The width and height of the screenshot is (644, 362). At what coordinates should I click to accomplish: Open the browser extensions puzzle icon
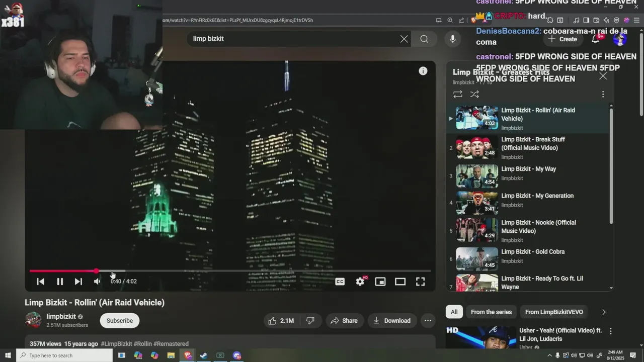coord(550,20)
